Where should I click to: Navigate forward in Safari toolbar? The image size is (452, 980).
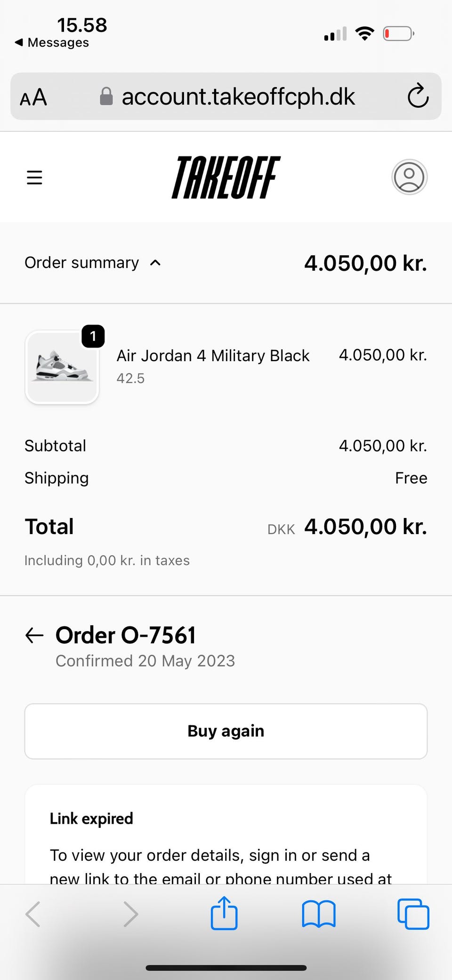tap(130, 914)
